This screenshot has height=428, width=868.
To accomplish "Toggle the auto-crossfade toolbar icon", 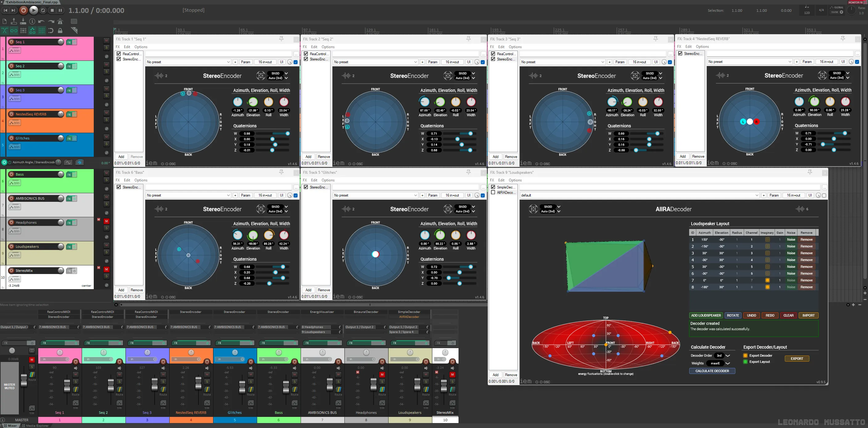I will coord(4,30).
